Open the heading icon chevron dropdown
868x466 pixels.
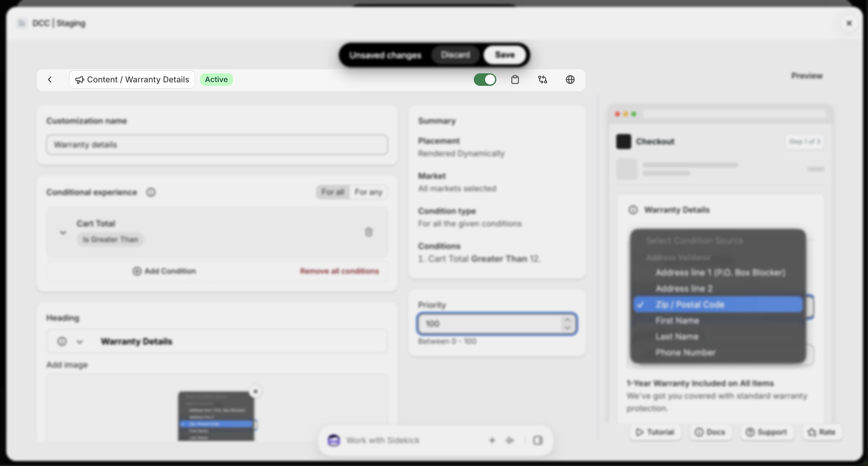80,342
